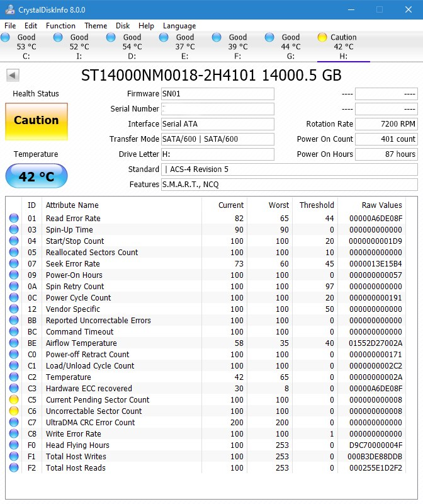Click the status icon for Total Host Writes
This screenshot has height=504, width=423.
(14, 456)
